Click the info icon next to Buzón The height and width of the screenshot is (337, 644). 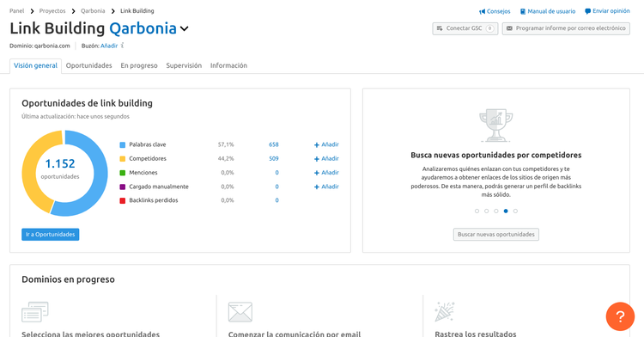point(123,46)
